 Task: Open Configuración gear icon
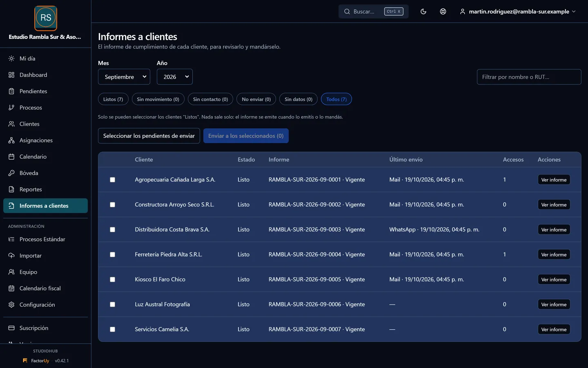(x=11, y=305)
